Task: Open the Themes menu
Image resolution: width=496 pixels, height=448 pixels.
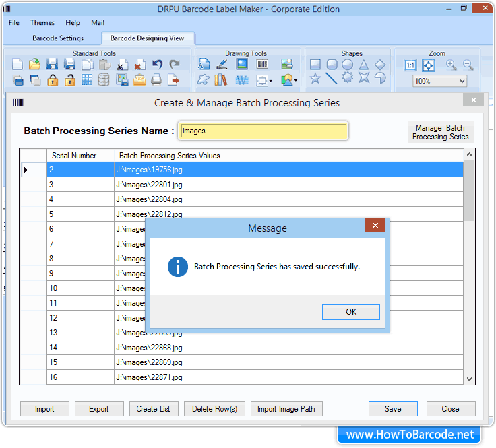Action: [42, 22]
